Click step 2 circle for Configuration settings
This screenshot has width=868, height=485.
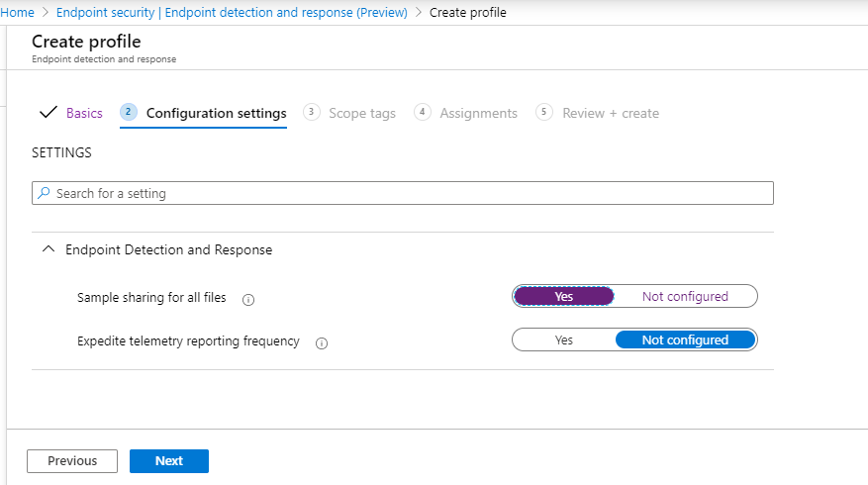tap(129, 112)
